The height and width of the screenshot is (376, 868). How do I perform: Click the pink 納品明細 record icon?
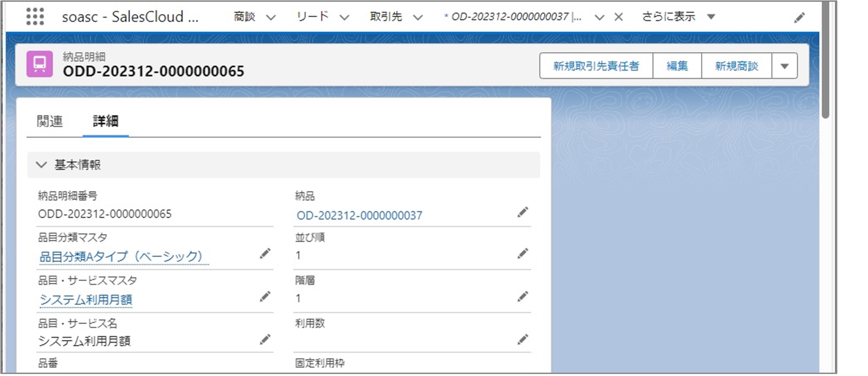[x=40, y=64]
